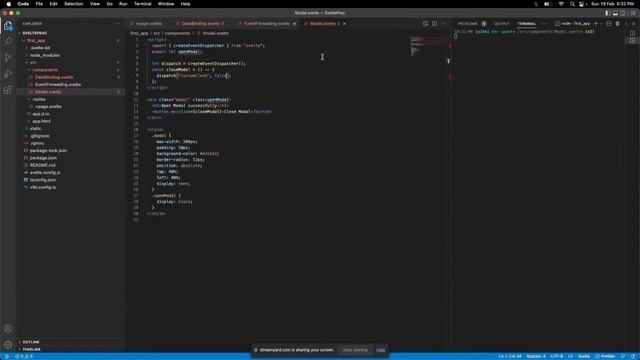Close the Modal.svelte editor tab

(344, 24)
